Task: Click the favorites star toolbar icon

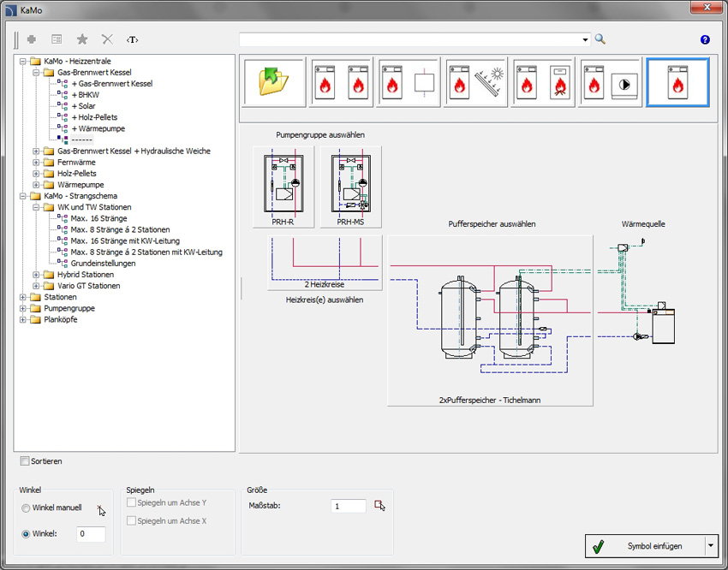Action: [82, 39]
